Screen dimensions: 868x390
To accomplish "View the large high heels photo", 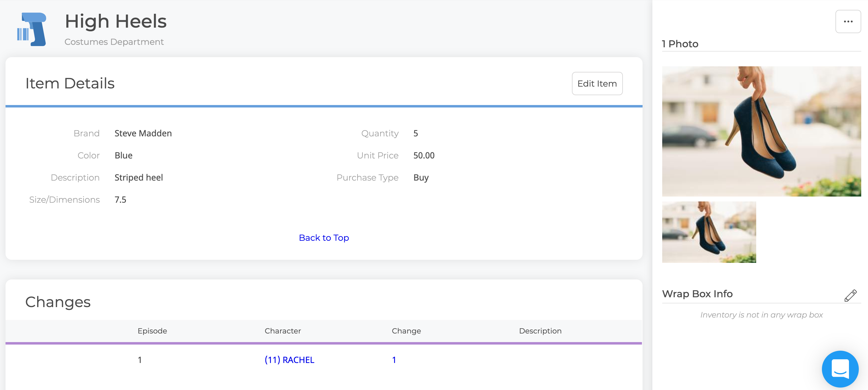I will [761, 131].
